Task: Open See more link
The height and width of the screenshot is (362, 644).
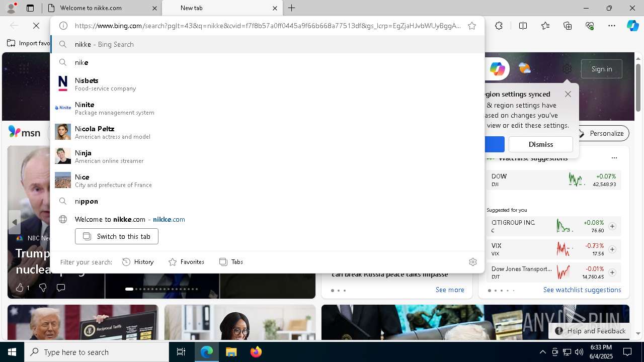Action: [450, 290]
